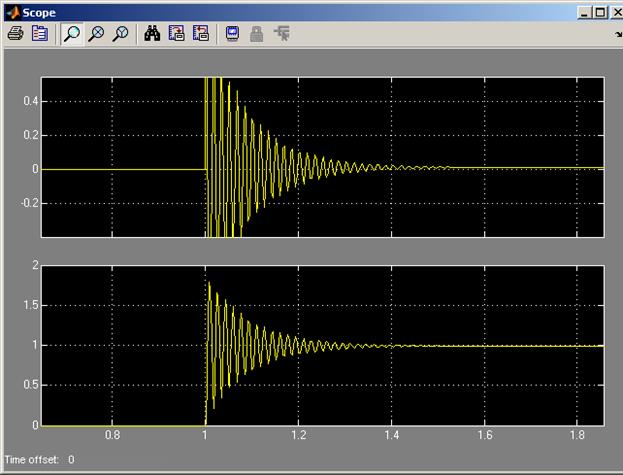This screenshot has height=475, width=623.
Task: Click the lower plot y-axis label 0.5
Action: click(x=31, y=385)
